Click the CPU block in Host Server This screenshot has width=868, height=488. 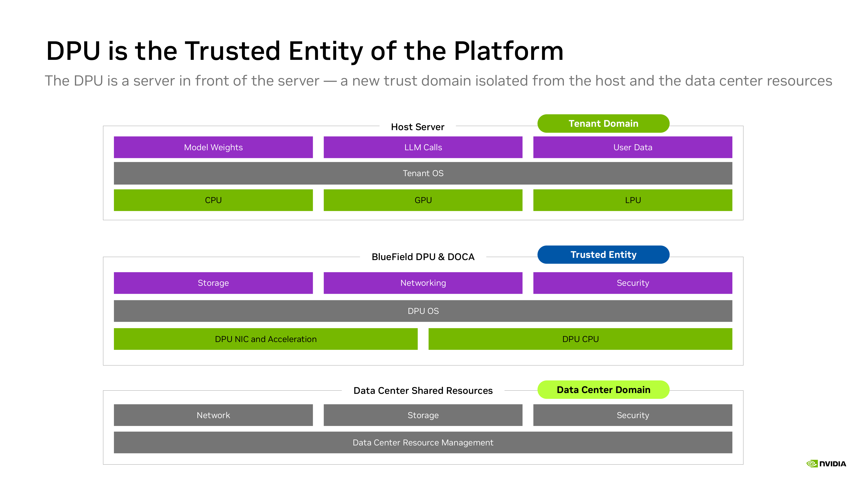(x=213, y=200)
